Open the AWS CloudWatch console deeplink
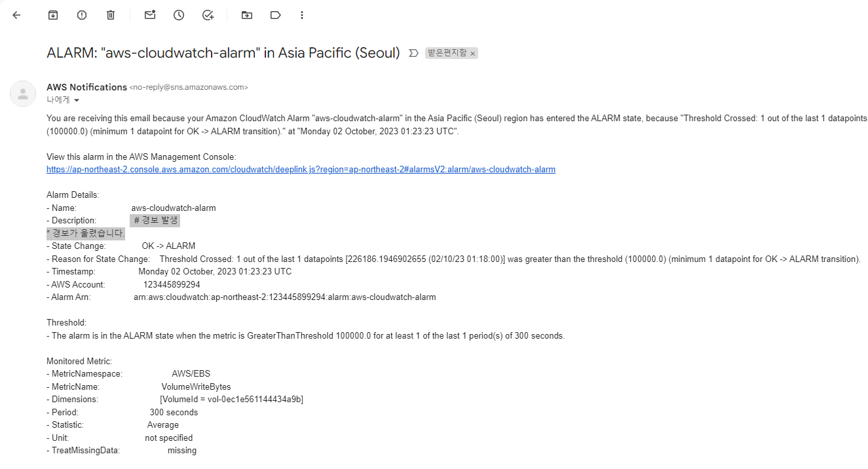Image resolution: width=868 pixels, height=469 pixels. [x=301, y=170]
